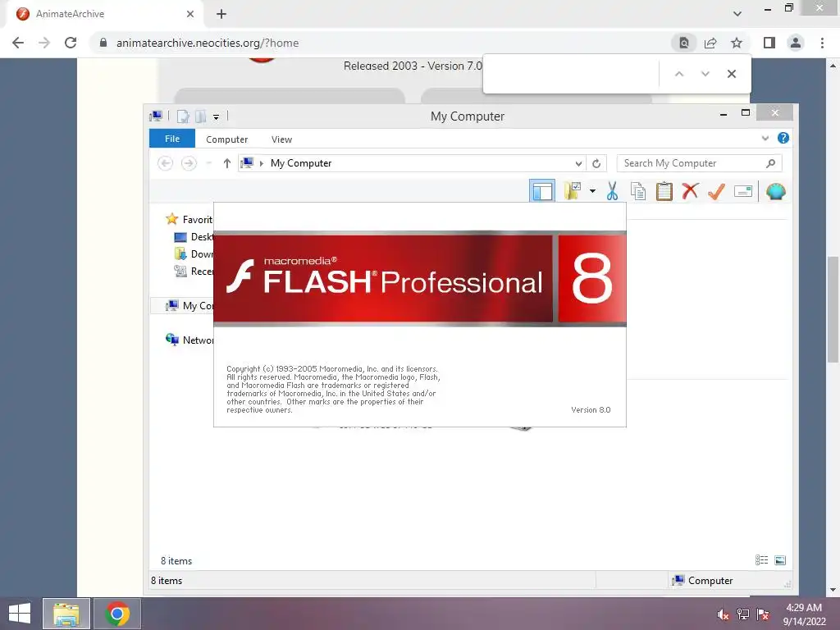Refresh the My Computer view
This screenshot has height=630, width=840.
[x=596, y=163]
